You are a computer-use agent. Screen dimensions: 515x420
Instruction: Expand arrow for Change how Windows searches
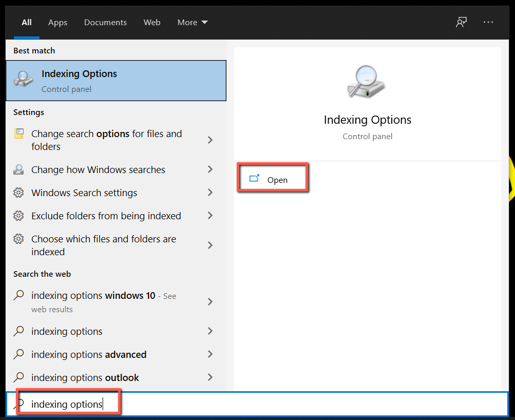(x=210, y=169)
